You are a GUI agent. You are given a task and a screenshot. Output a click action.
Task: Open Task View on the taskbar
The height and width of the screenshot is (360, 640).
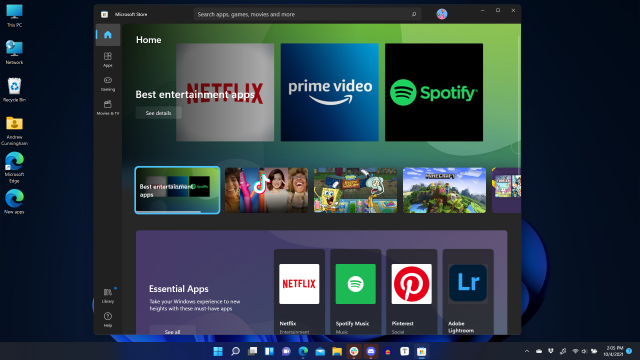[x=252, y=351]
